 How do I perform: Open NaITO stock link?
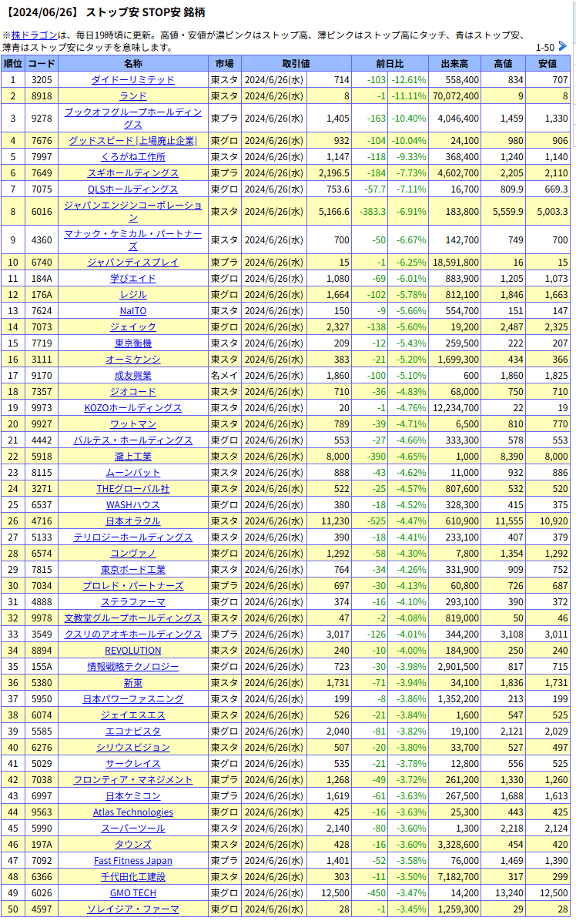(132, 310)
